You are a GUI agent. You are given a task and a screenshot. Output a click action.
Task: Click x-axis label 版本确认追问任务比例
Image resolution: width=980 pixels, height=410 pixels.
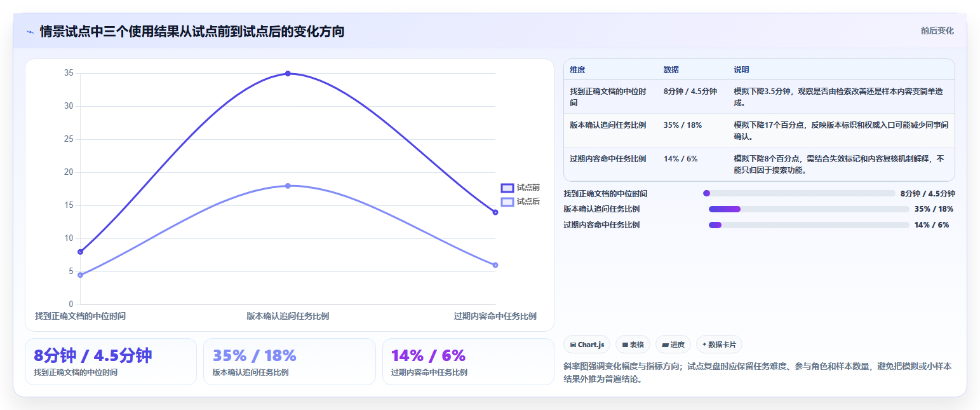pyautogui.click(x=288, y=316)
